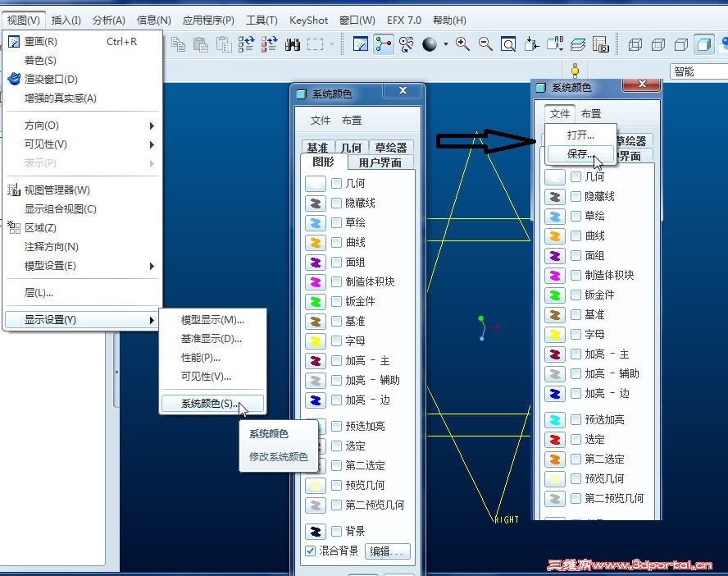Check 背景 box in left 系统颜色 dialog
Screen dimensions: 728x576
click(337, 531)
